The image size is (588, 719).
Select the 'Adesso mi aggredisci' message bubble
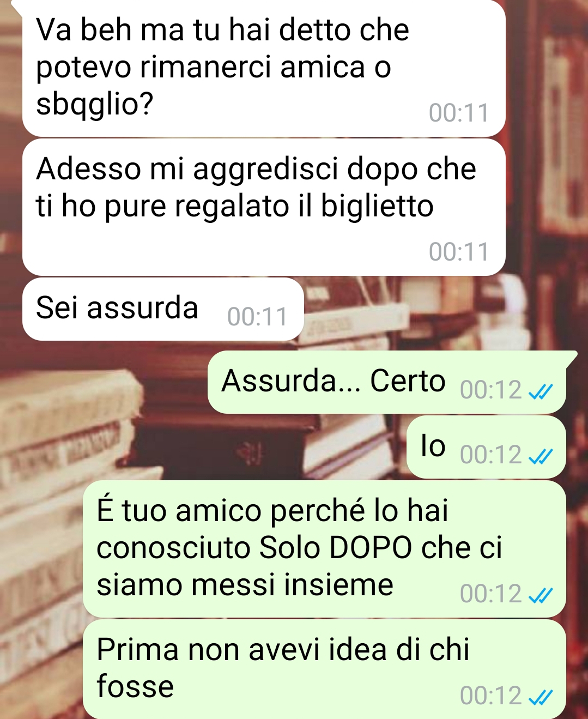tap(264, 207)
